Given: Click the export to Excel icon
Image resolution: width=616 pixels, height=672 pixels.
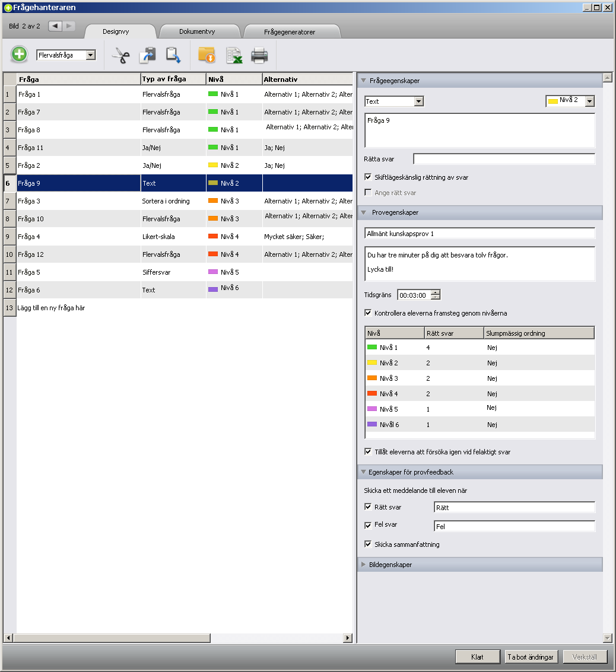Looking at the screenshot, I should point(234,55).
